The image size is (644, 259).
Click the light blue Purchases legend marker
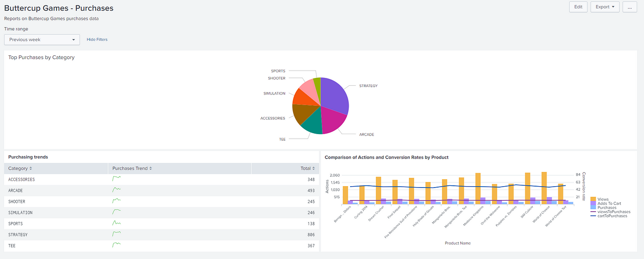point(593,208)
